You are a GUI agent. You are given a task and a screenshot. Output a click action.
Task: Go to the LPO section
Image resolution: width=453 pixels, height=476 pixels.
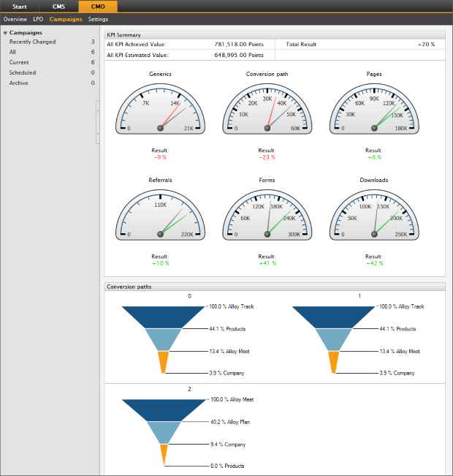pyautogui.click(x=38, y=19)
